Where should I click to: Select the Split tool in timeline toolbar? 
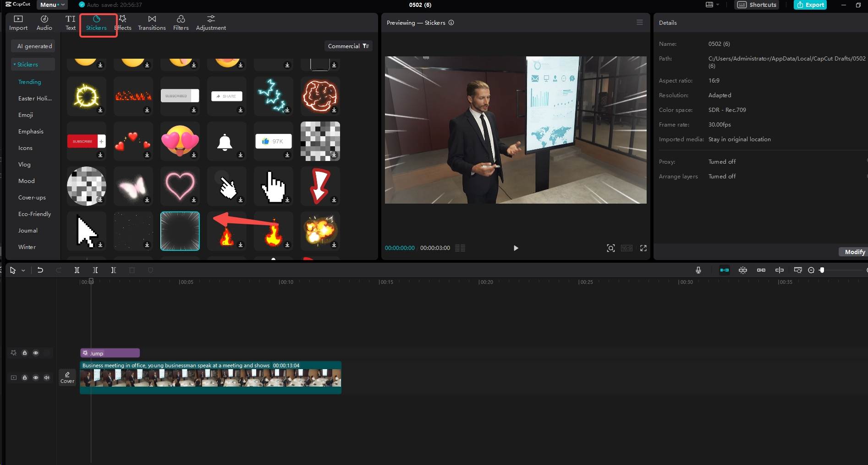(x=77, y=270)
